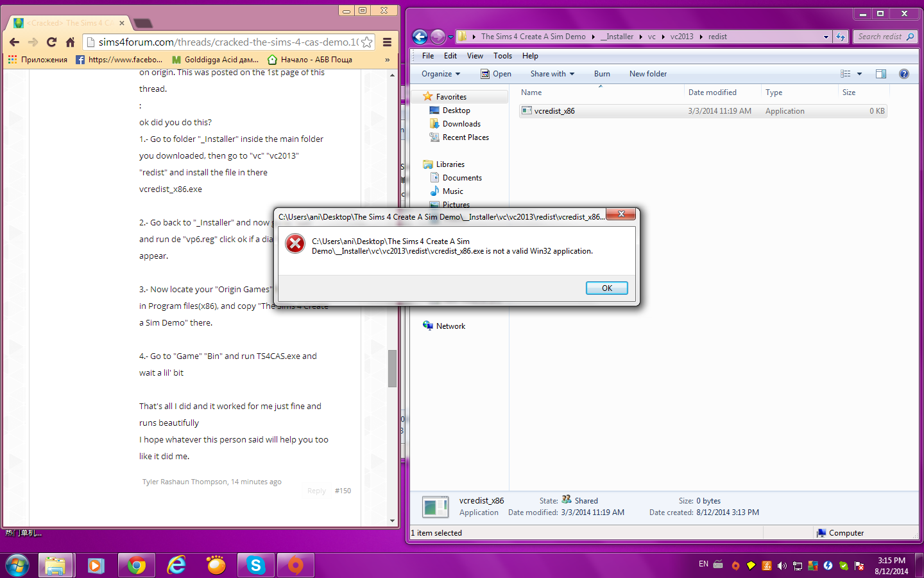Expand the Share with dropdown
924x578 pixels.
click(552, 74)
